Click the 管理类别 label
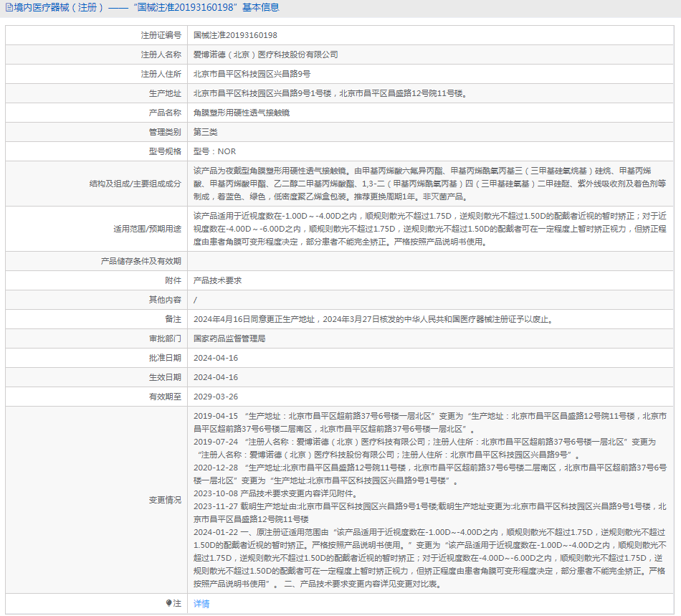Viewport: 681px width, 616px height. point(165,132)
